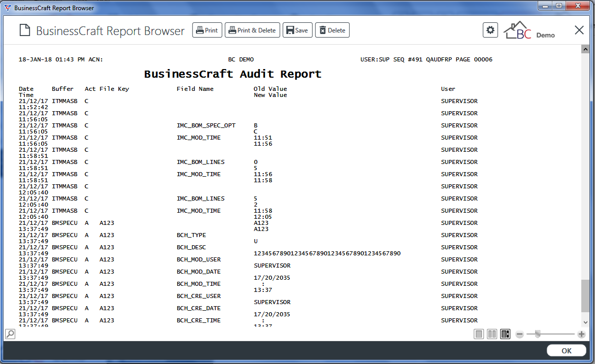
Task: Click the new value '12:05' in the Old/New Value column
Action: [x=263, y=217]
